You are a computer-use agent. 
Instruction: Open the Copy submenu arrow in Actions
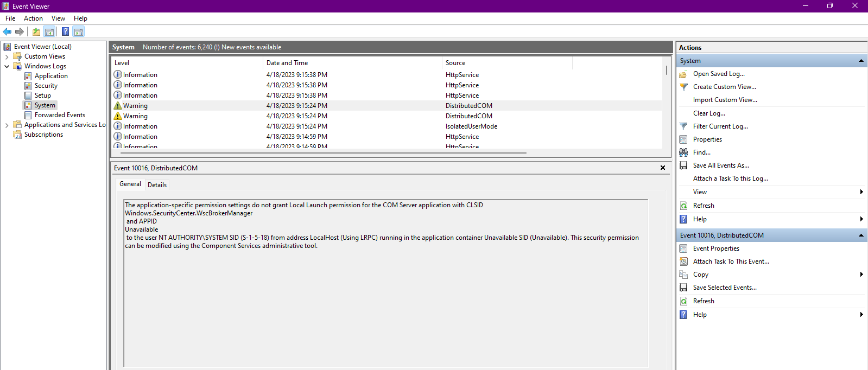click(861, 275)
